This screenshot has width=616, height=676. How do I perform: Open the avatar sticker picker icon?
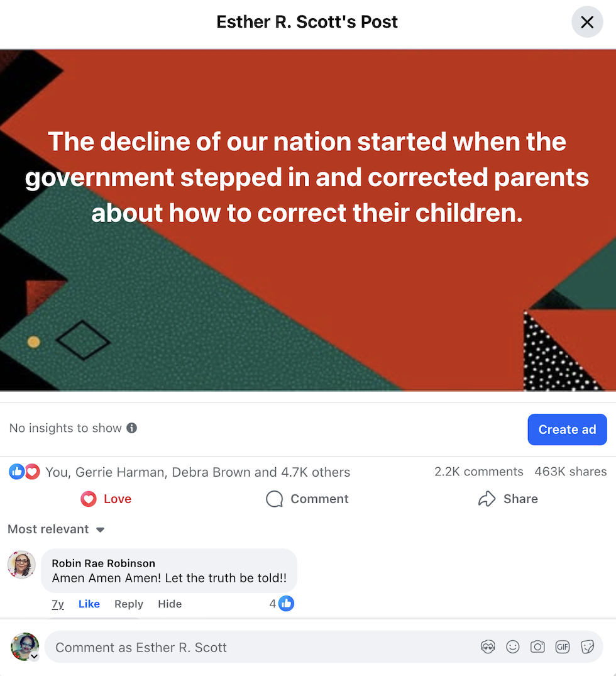488,646
